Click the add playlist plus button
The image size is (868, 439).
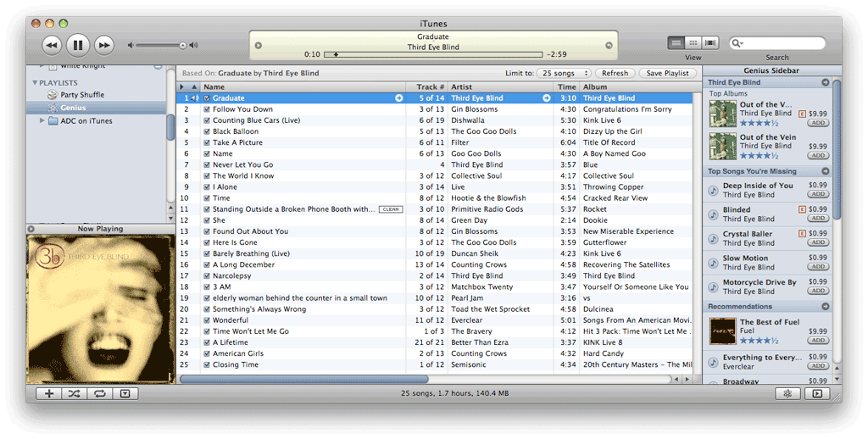click(x=48, y=393)
